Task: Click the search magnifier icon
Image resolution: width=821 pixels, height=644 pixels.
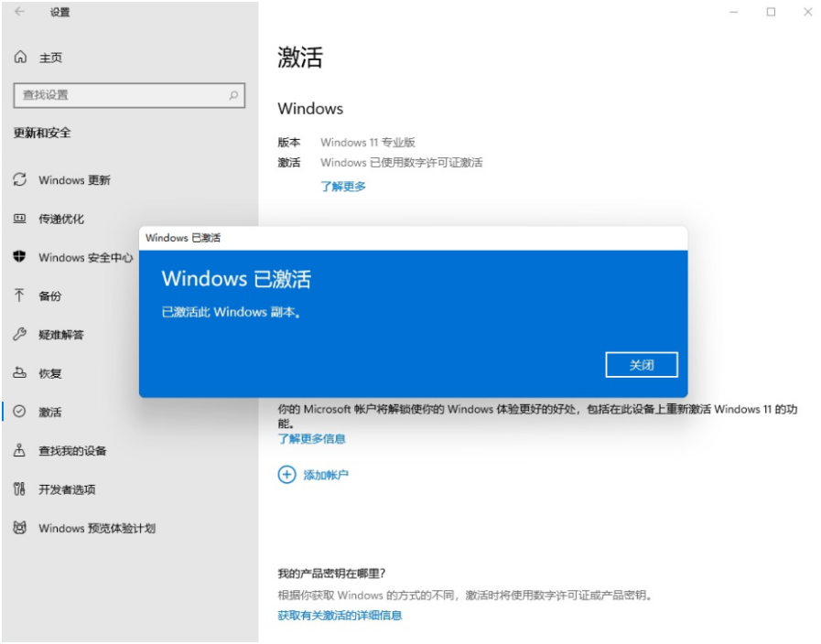Action: pyautogui.click(x=233, y=95)
